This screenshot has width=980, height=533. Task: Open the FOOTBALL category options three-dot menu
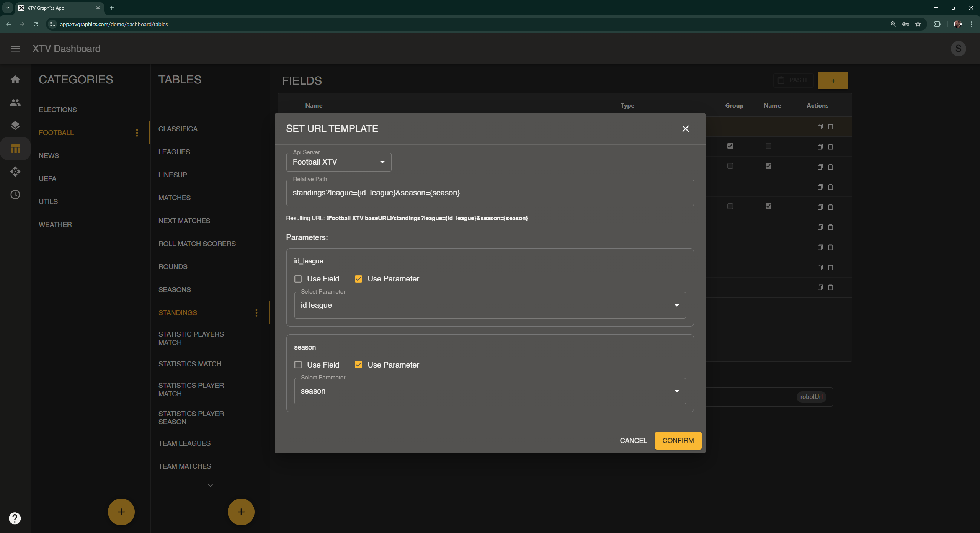[x=137, y=132]
